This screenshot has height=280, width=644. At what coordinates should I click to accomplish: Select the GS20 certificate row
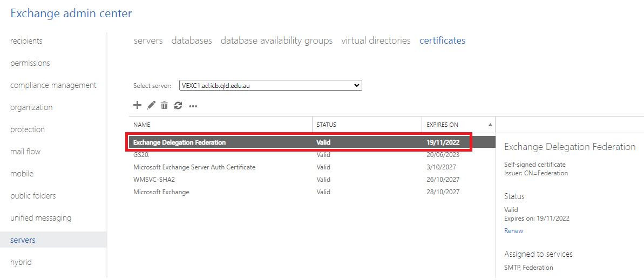(x=141, y=155)
